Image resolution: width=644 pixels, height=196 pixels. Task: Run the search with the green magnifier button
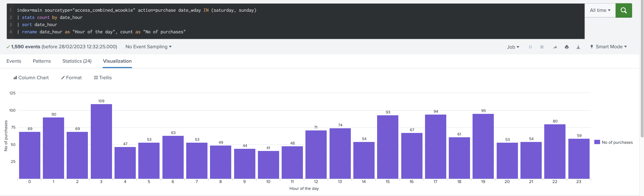pos(623,10)
